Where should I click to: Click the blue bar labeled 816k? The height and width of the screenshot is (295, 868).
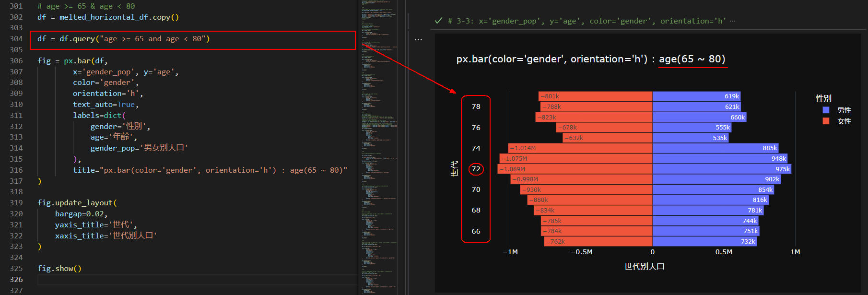click(711, 200)
